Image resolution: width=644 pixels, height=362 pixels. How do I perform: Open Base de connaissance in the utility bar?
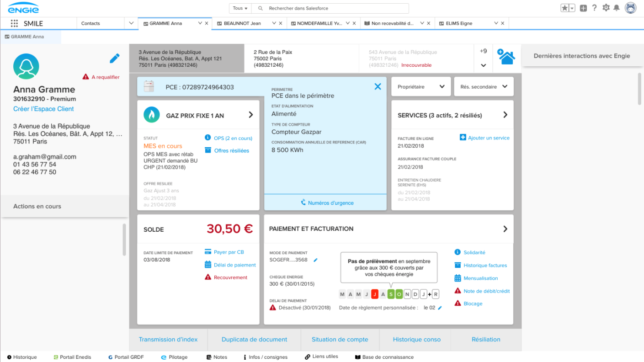point(384,357)
